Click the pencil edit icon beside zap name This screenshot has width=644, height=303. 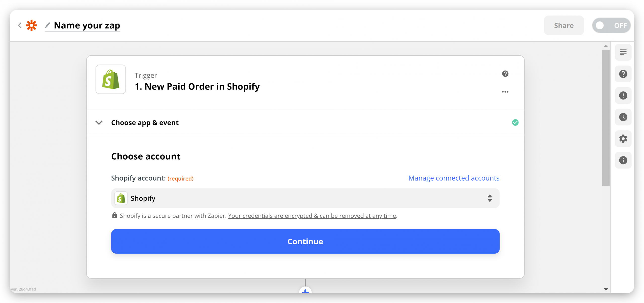48,25
